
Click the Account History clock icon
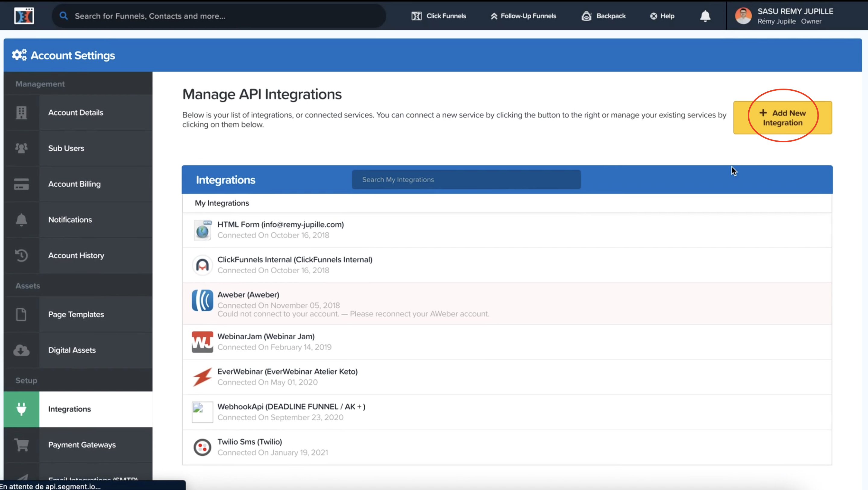click(x=21, y=256)
